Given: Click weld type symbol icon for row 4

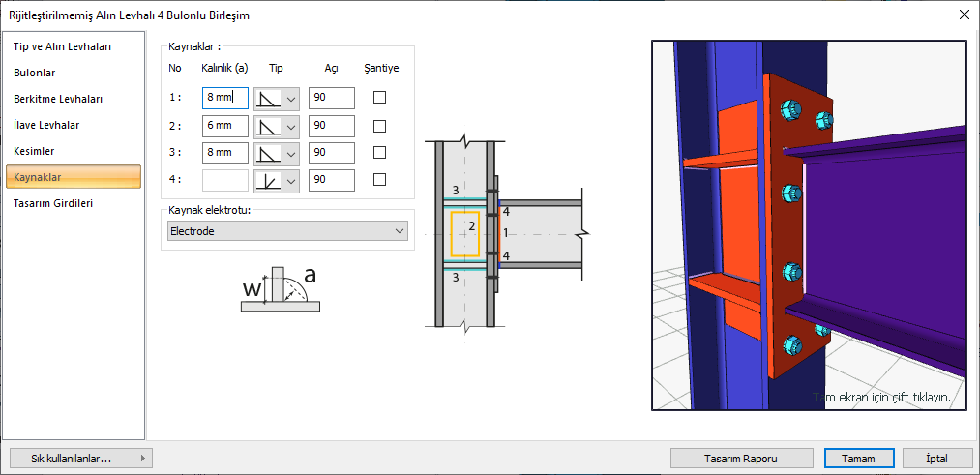Looking at the screenshot, I should tap(268, 180).
